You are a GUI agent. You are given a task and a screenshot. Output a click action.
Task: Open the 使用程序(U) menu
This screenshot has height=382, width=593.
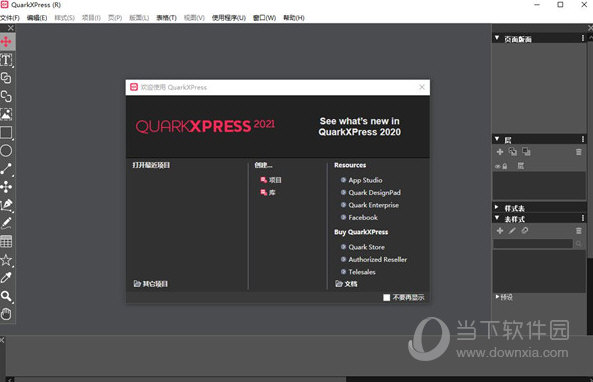[x=229, y=18]
